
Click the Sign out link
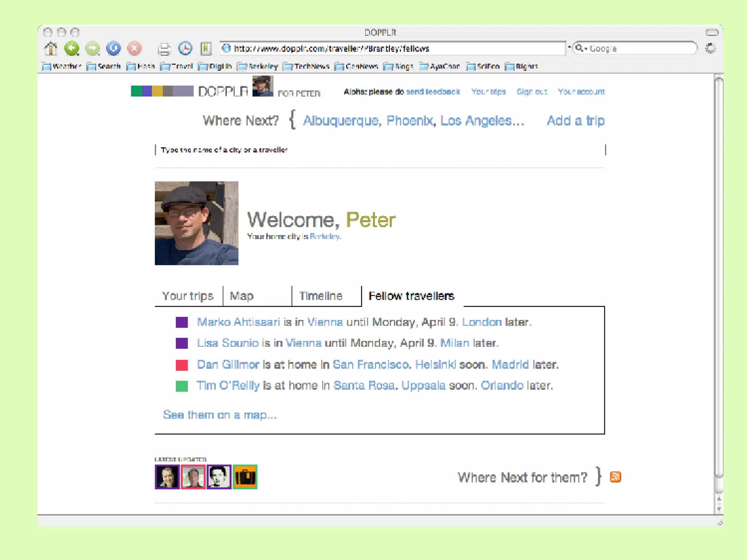(x=531, y=92)
